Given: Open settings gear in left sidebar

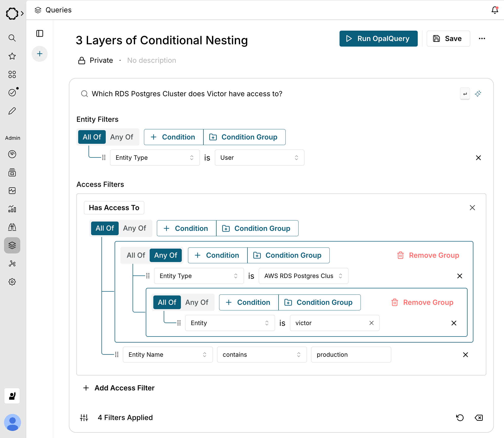Looking at the screenshot, I should click(12, 282).
